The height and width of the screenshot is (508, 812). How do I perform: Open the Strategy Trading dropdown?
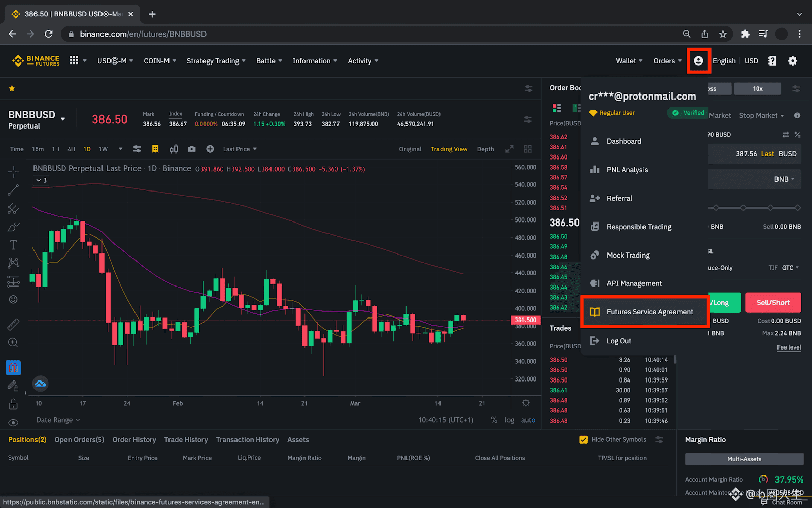tap(216, 61)
